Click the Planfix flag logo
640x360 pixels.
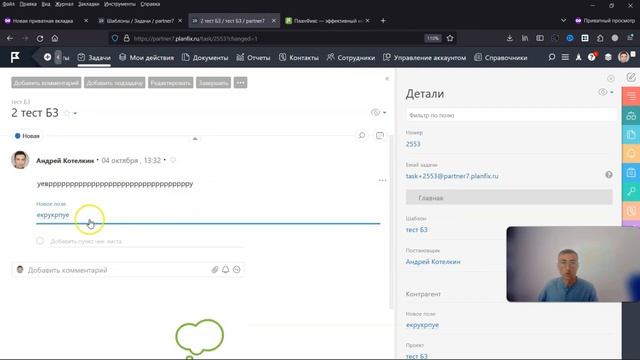click(15, 57)
